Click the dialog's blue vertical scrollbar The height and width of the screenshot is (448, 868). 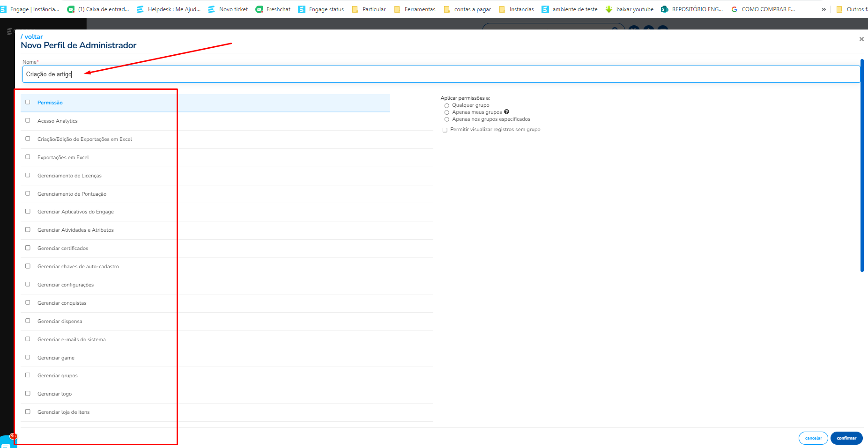pos(862,165)
